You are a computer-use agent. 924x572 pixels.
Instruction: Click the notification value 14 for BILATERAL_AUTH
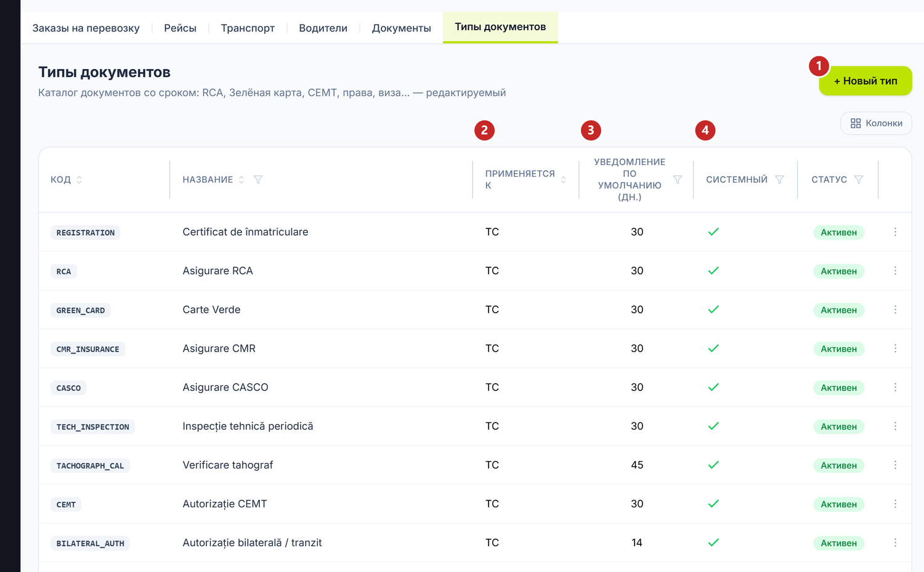(637, 542)
